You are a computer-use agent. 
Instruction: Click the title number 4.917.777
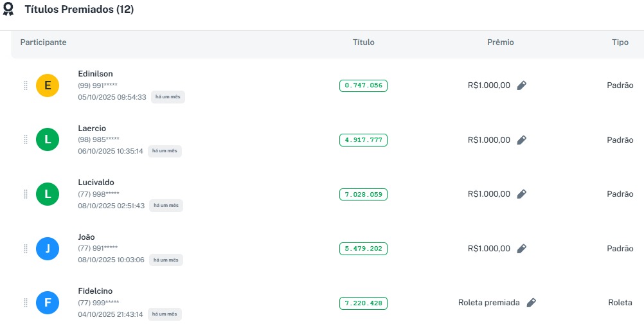tap(363, 140)
